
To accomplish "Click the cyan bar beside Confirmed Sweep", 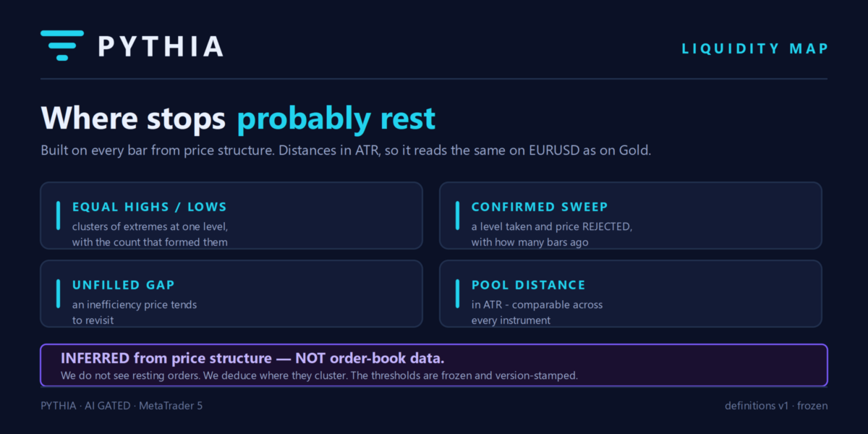I will tap(457, 216).
